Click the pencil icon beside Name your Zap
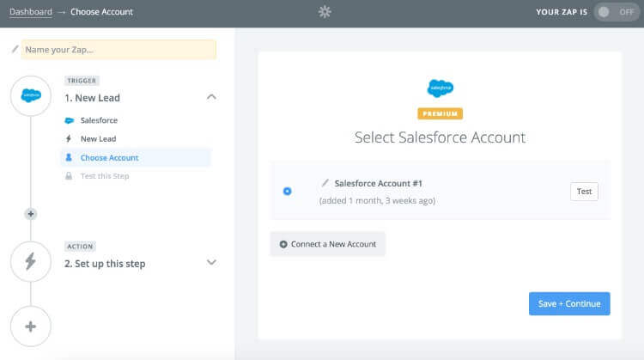This screenshot has width=644, height=360. (15, 49)
